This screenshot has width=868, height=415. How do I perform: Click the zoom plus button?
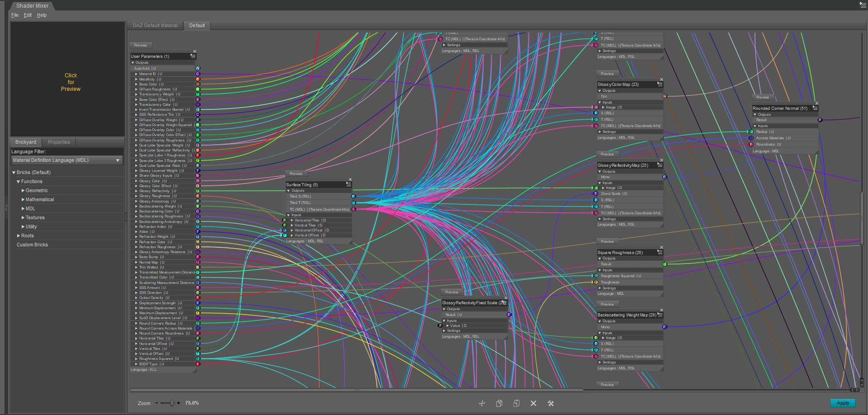coord(179,403)
